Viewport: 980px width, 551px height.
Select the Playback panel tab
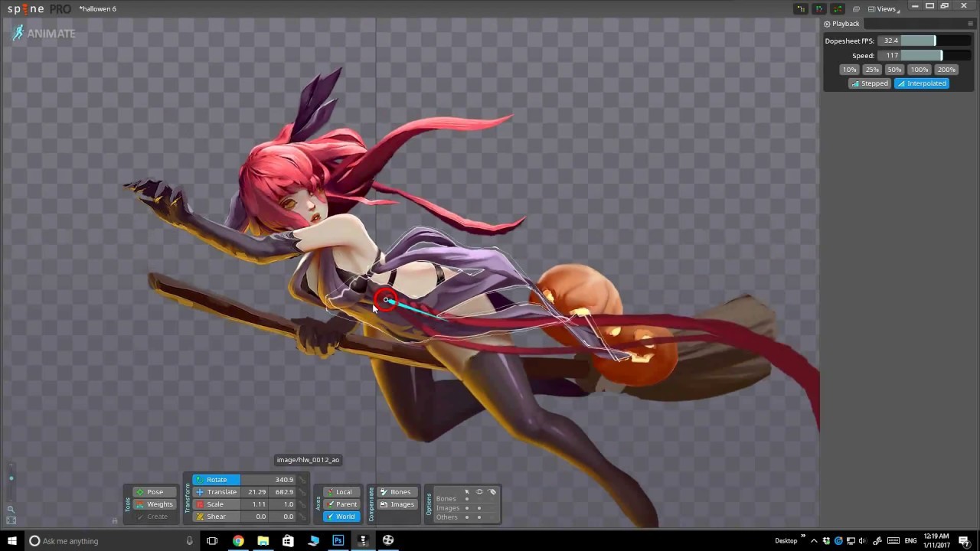[x=841, y=24]
